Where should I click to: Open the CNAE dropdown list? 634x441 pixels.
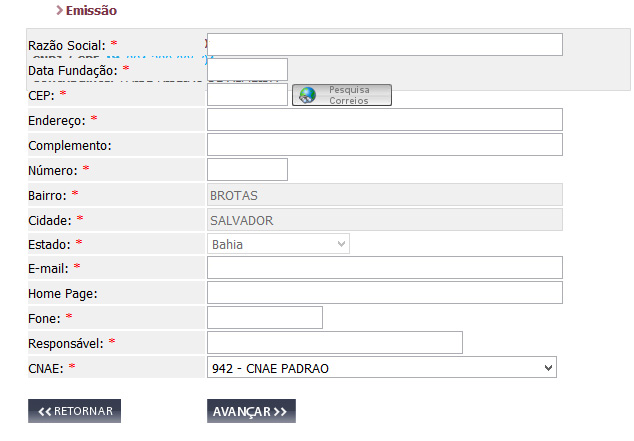click(x=381, y=368)
